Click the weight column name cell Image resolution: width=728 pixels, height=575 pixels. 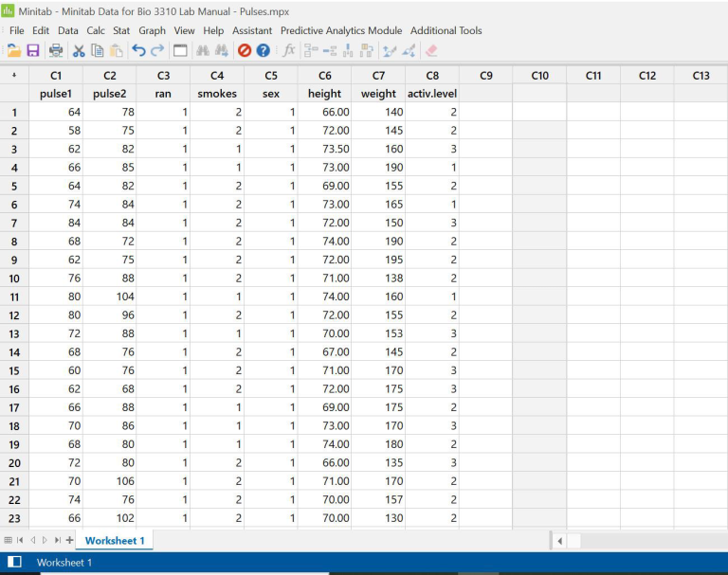(x=378, y=94)
